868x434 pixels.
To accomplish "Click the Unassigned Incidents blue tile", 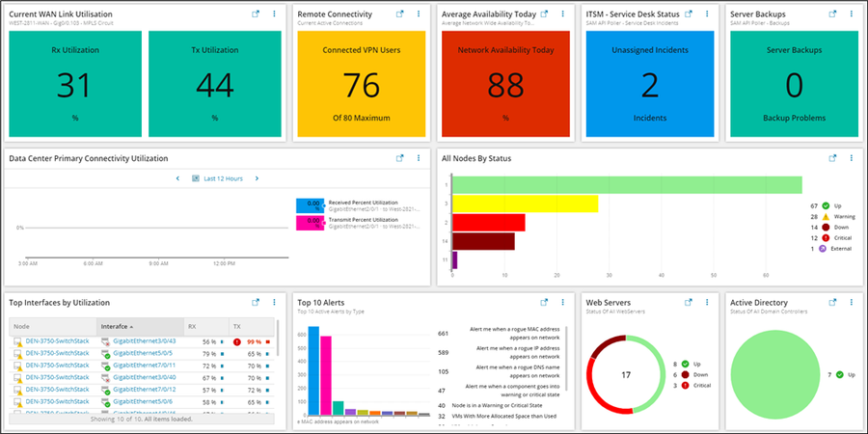I will (x=650, y=84).
